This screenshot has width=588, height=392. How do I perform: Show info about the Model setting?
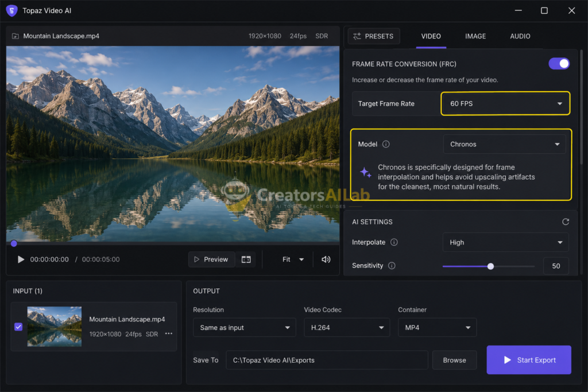(386, 144)
